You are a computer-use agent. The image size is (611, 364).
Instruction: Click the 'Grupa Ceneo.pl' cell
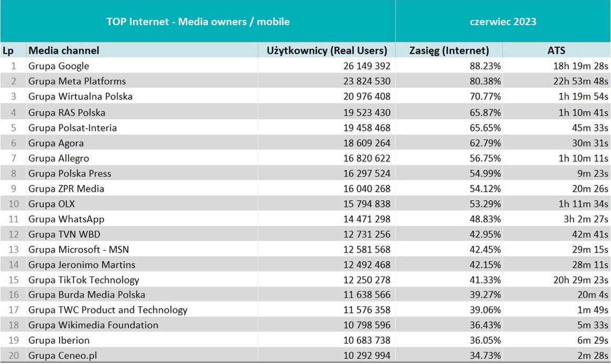tap(62, 356)
